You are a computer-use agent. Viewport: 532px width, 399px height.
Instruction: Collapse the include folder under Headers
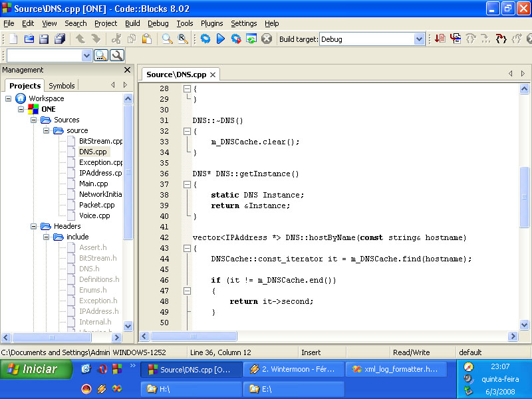point(46,237)
